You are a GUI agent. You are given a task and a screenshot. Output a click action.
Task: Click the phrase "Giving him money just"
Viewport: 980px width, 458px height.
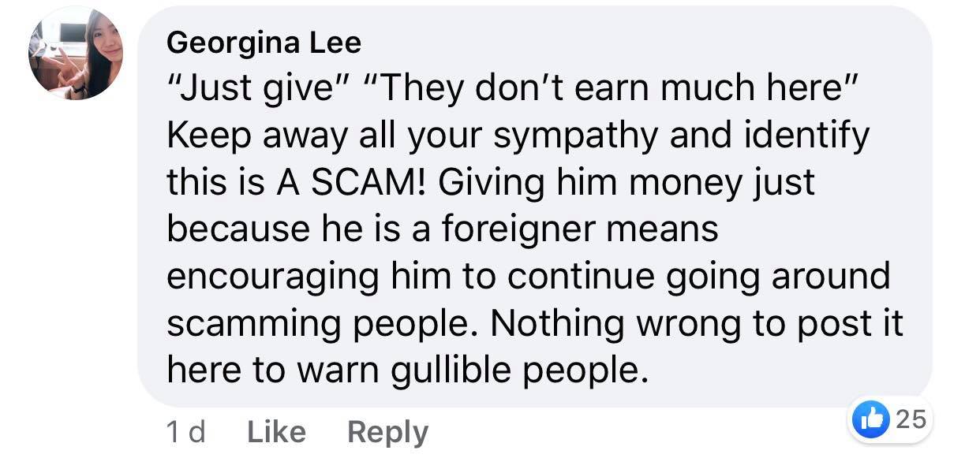click(626, 183)
